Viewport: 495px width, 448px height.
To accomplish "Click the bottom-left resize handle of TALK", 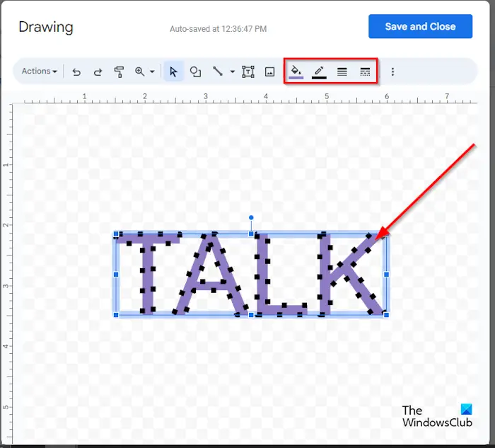I will pyautogui.click(x=116, y=315).
